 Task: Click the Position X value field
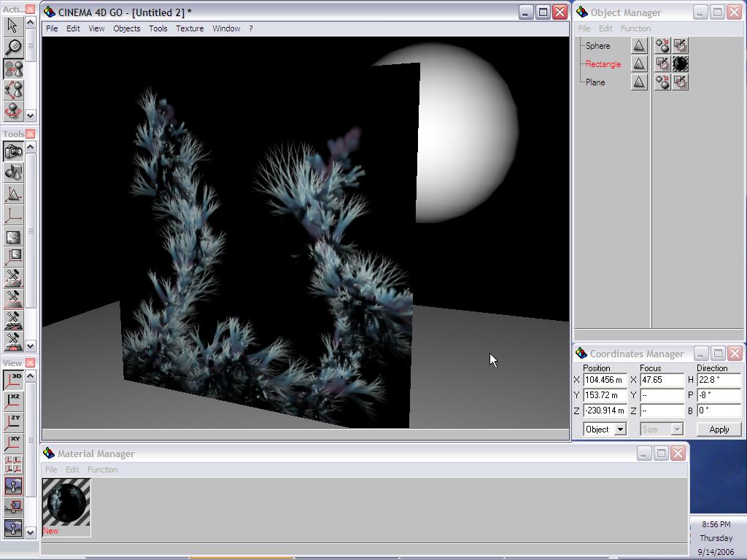(x=605, y=380)
